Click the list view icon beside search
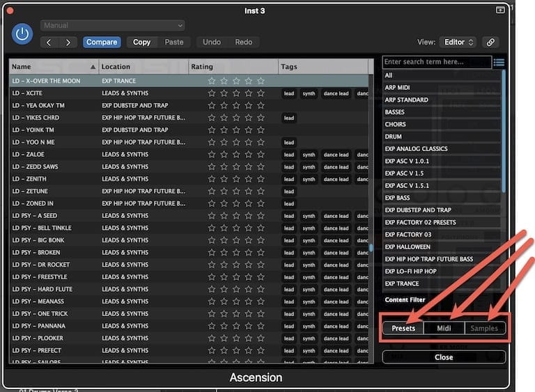 (499, 63)
